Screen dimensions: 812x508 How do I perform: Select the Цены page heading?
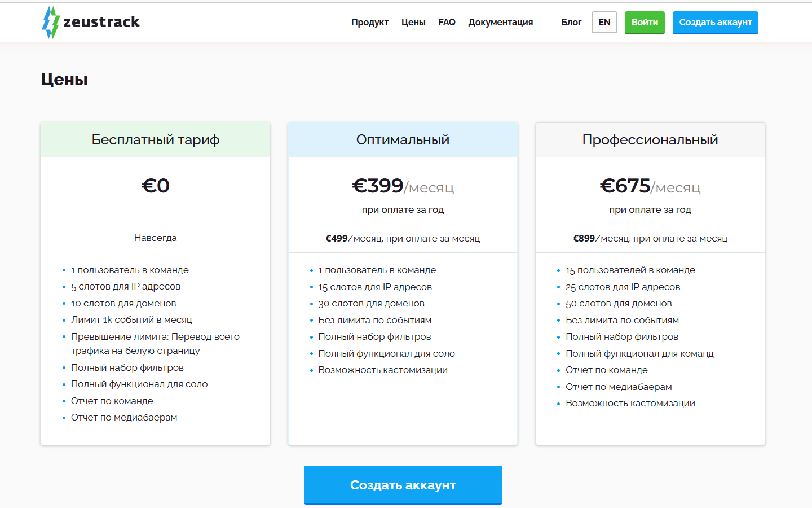tap(64, 80)
